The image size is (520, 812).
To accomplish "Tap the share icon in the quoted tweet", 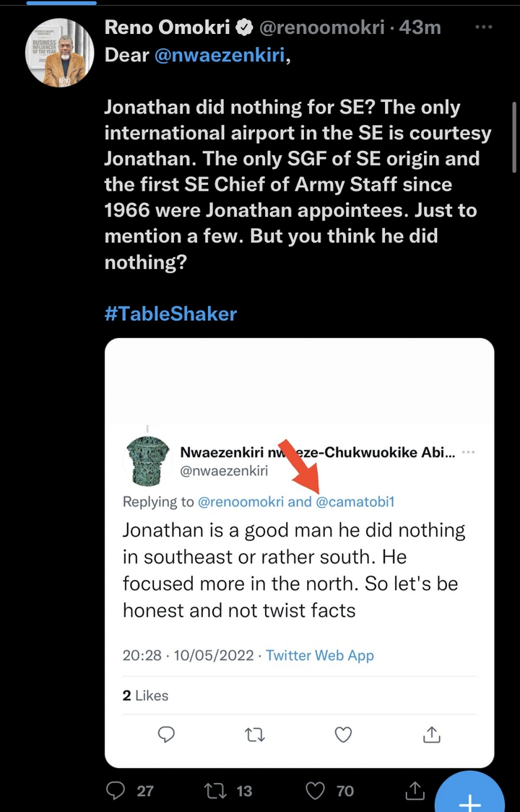I will coord(431,735).
